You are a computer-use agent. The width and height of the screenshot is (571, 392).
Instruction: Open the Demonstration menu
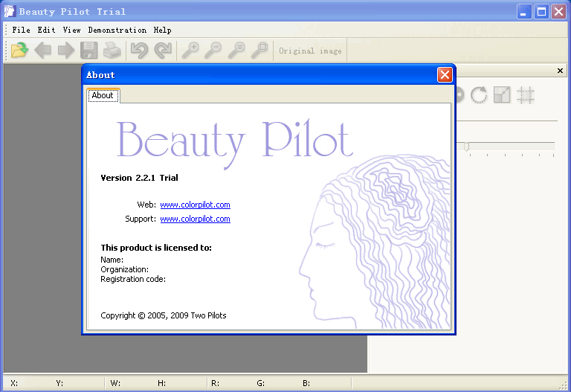[117, 30]
